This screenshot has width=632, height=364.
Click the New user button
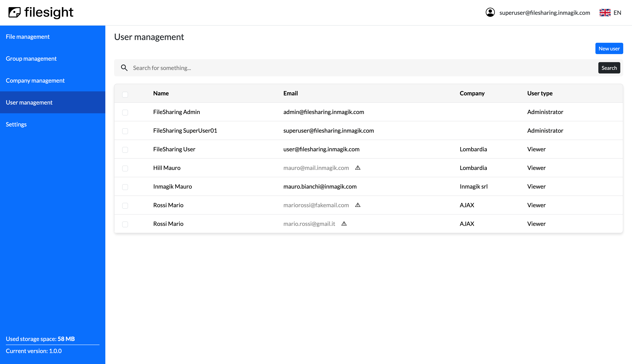tap(609, 48)
